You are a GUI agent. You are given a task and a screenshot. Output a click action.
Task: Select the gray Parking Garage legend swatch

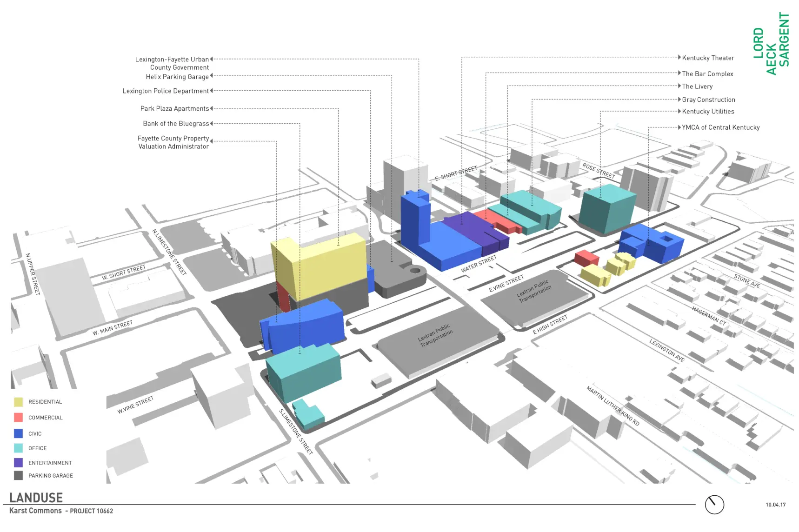tap(19, 475)
